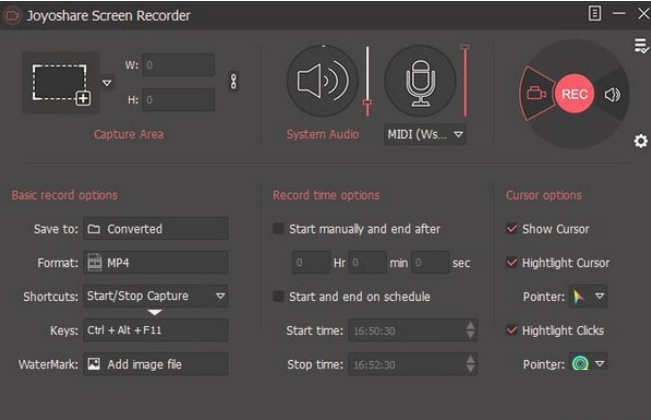
Task: Open the menu icon in title bar
Action: click(x=595, y=13)
